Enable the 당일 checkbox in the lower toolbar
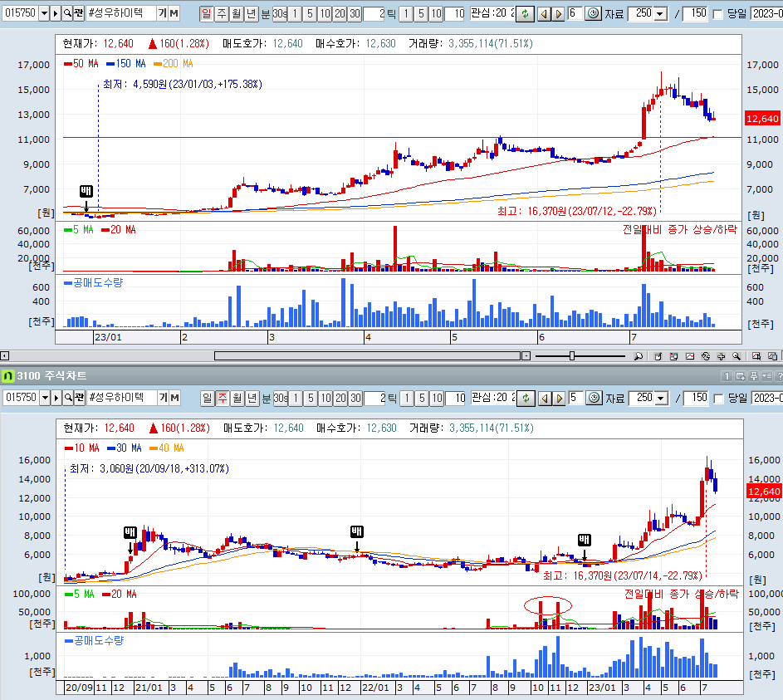Screen dimensions: 783x700 (x=719, y=399)
